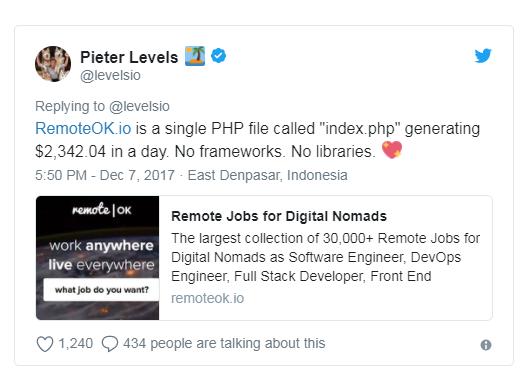This screenshot has width=530, height=384.
Task: Click the Remote Jobs for Digital Nomads title
Action: pos(279,216)
